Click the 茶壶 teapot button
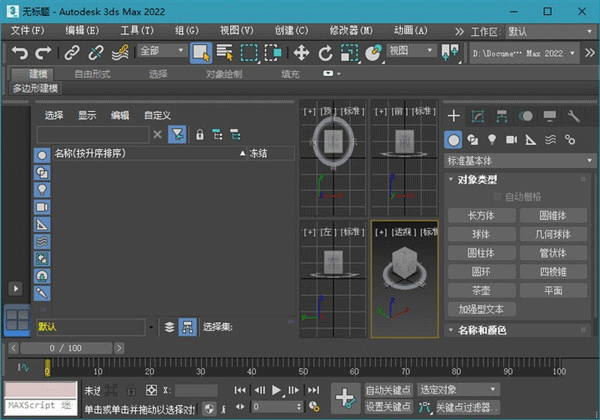Screen dimensions: 600x420 481,290
